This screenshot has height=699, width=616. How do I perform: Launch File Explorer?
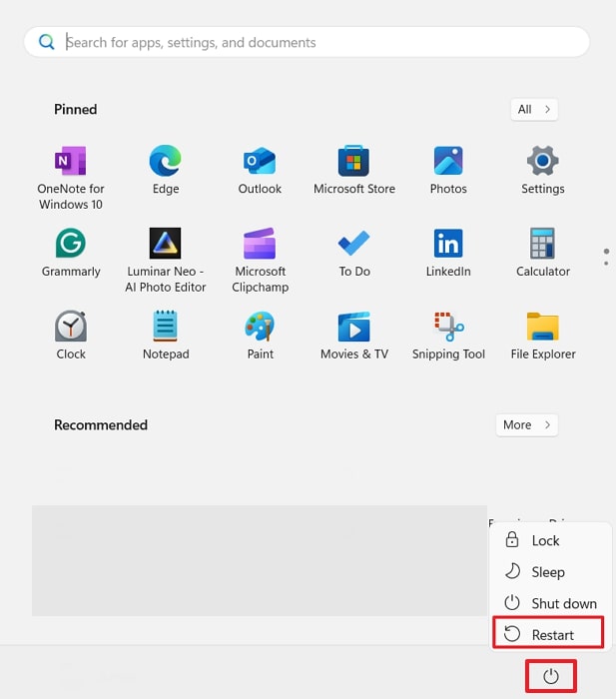point(542,336)
